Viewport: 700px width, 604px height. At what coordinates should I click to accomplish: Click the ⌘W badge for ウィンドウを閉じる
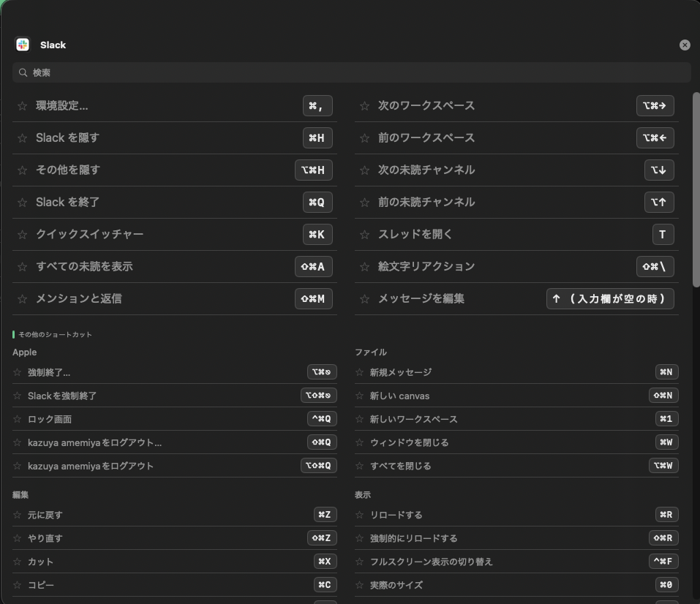[x=666, y=442]
